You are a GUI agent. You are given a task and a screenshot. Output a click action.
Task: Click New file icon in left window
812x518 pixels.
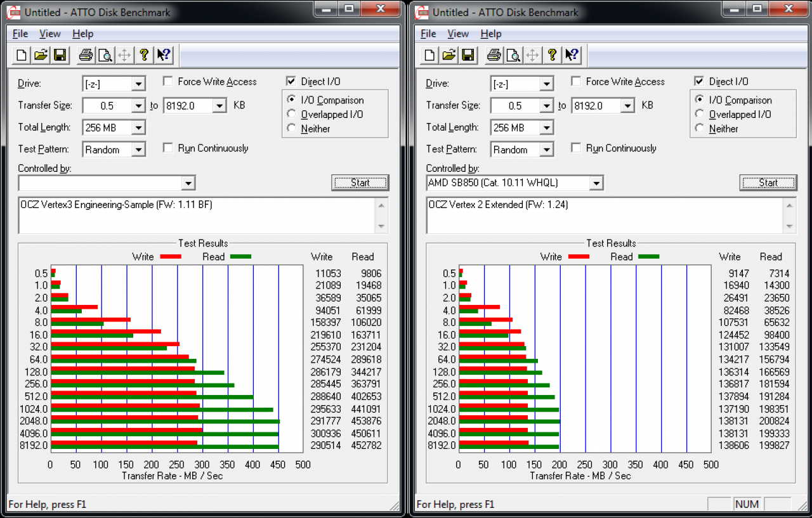(x=22, y=55)
